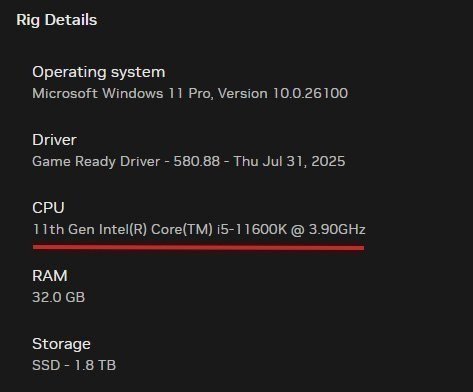The width and height of the screenshot is (473, 392).
Task: Select the Game Ready Driver words
Action: click(x=96, y=161)
